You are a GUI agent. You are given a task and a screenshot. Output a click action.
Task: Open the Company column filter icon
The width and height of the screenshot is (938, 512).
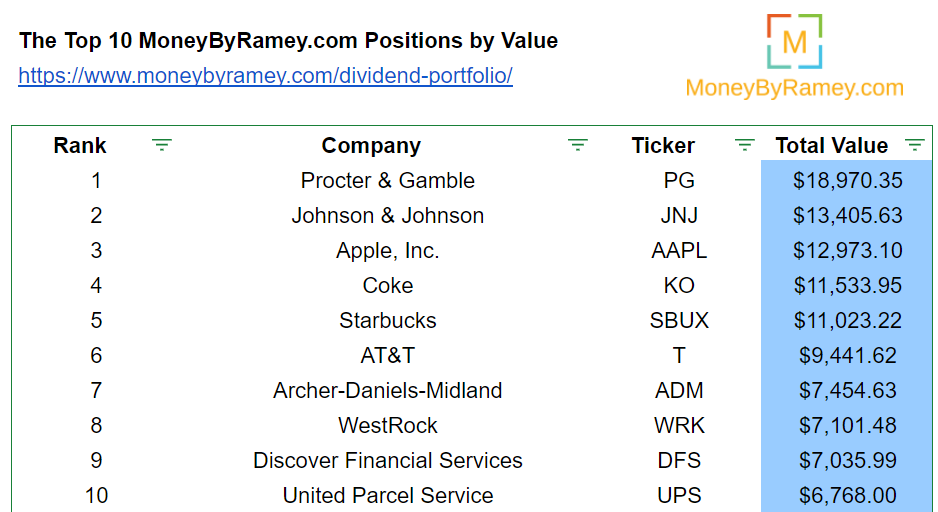click(x=578, y=145)
